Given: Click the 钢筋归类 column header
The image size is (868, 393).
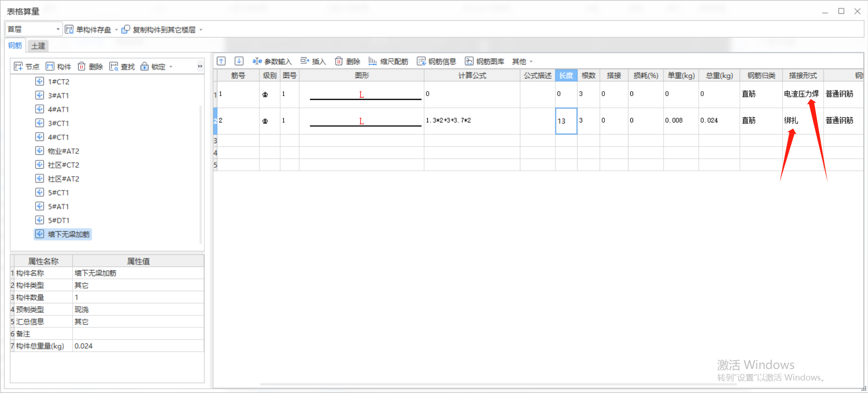Looking at the screenshot, I should pyautogui.click(x=761, y=75).
